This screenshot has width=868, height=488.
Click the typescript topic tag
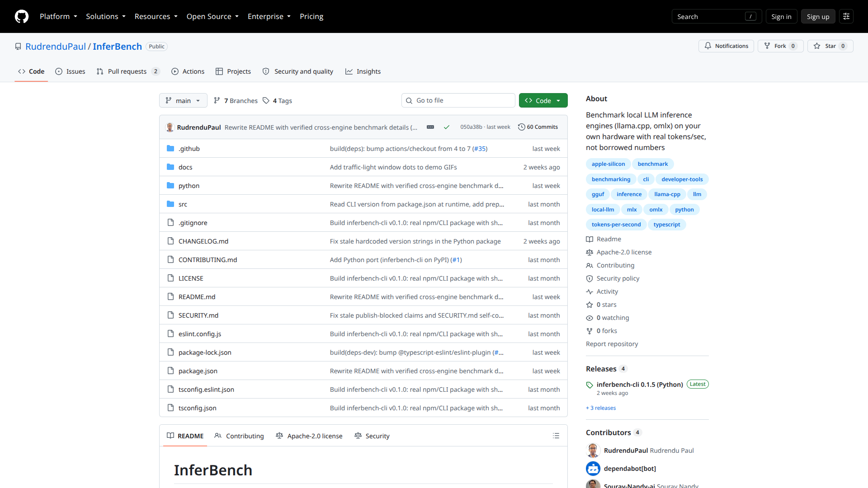[666, 225]
